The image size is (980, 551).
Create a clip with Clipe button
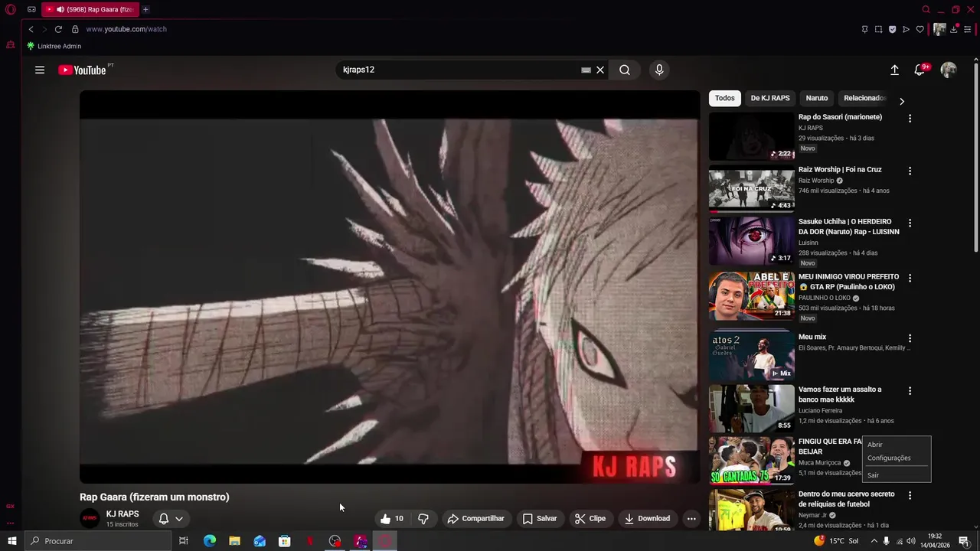tap(590, 519)
